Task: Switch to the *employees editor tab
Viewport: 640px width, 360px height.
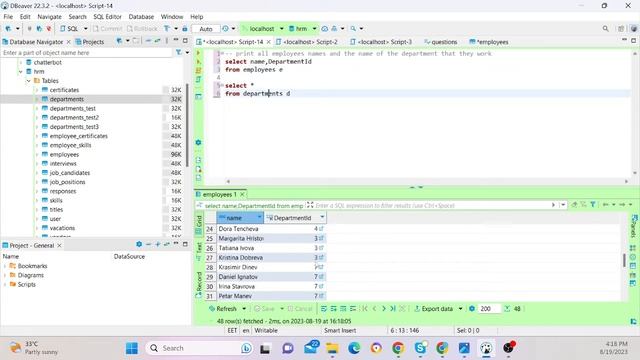Action: 489,42
